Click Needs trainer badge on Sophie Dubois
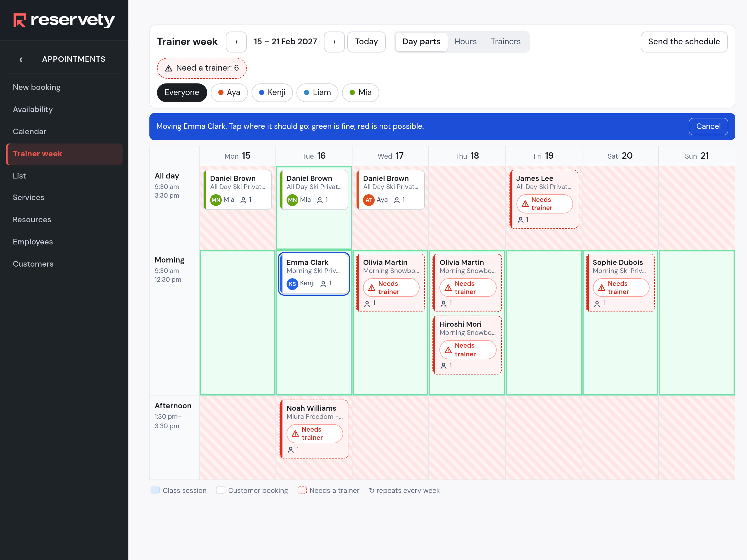Screen dimensions: 747x560 tap(621, 288)
